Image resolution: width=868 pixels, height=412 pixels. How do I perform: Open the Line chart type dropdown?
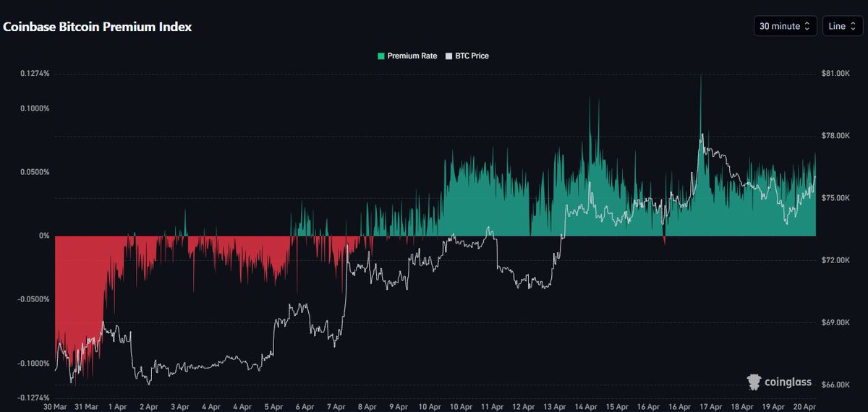tap(843, 26)
